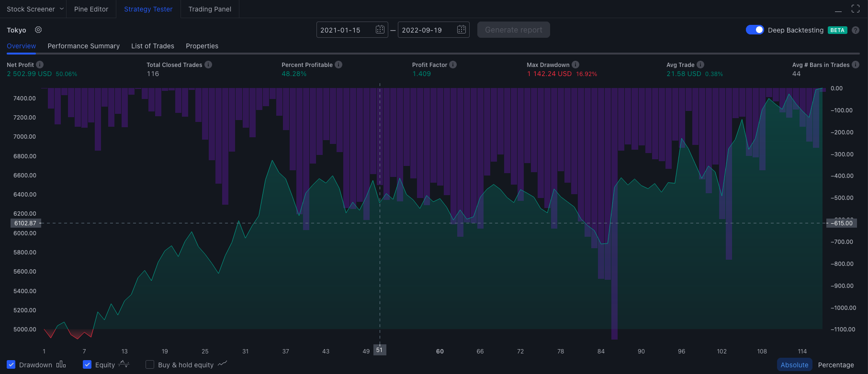This screenshot has width=868, height=374.
Task: Uncheck the Drawdown checkbox
Action: [x=11, y=364]
